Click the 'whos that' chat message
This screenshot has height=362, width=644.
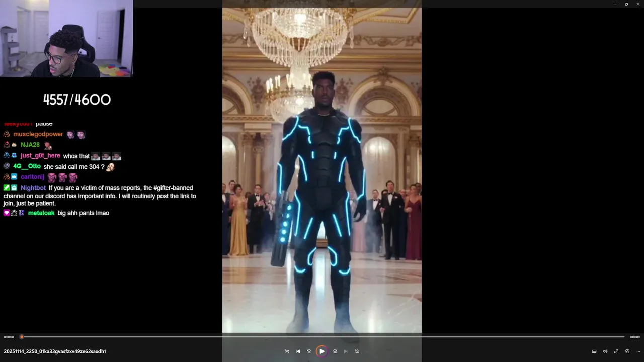coord(76,156)
